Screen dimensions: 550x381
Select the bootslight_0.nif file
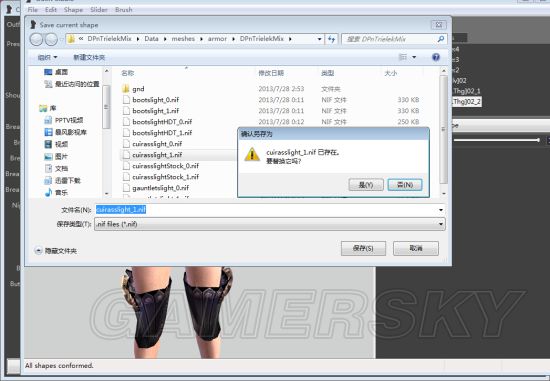155,100
